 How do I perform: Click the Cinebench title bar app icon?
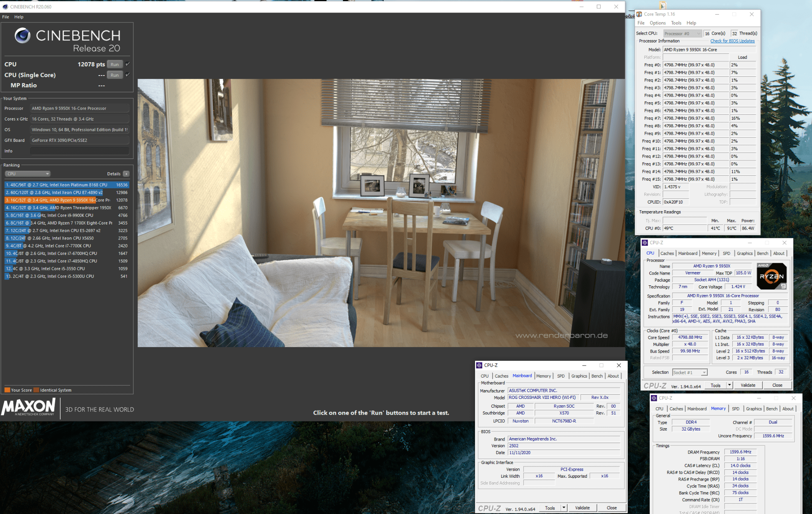coord(5,7)
